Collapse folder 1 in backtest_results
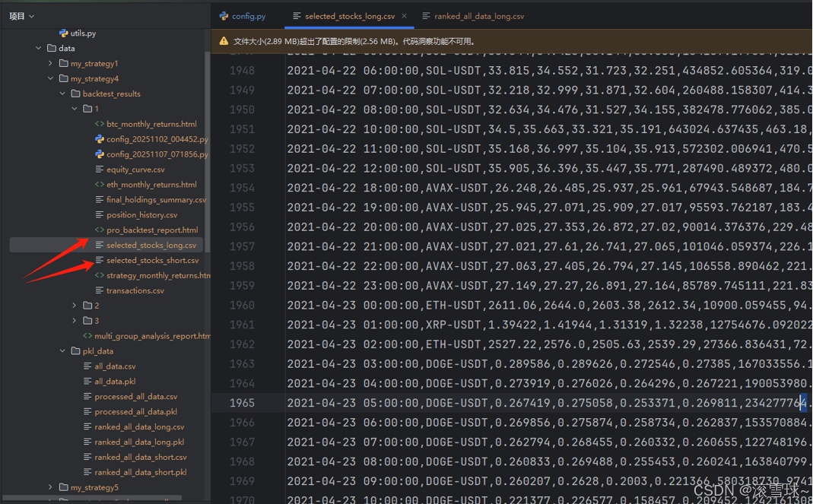This screenshot has height=504, width=813. [74, 109]
